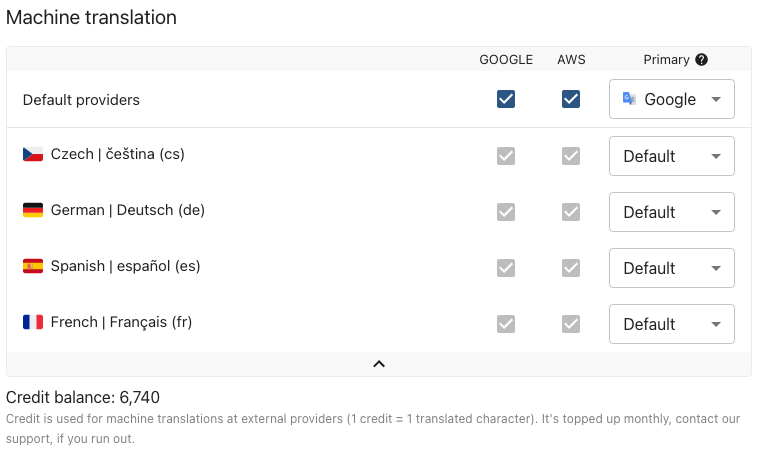Click the Credit balance text
The width and height of the screenshot is (758, 453).
point(83,397)
